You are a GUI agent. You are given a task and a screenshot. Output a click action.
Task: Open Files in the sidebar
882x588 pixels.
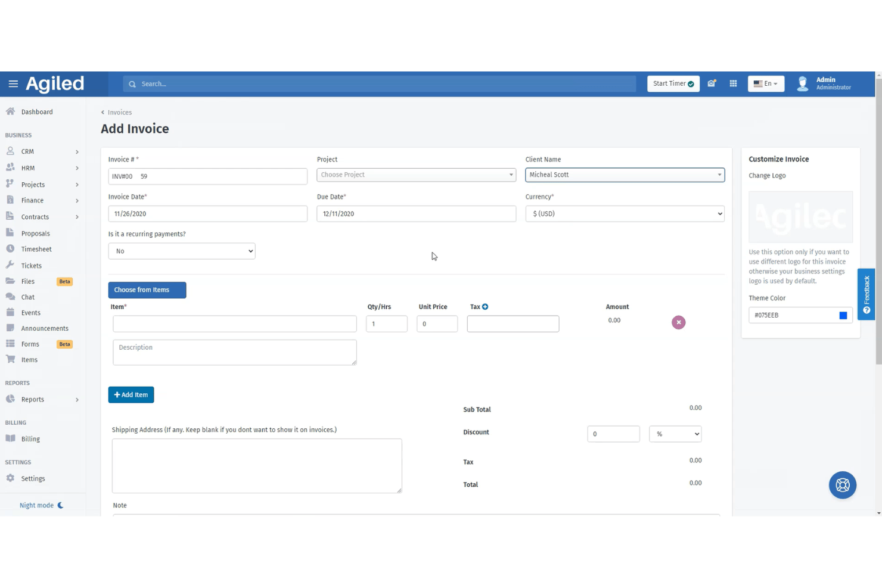[28, 281]
